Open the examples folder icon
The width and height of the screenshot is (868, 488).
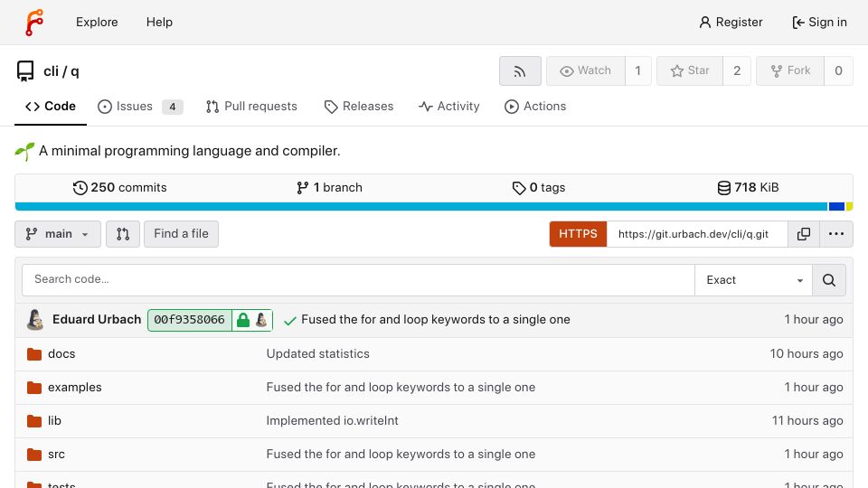(34, 388)
